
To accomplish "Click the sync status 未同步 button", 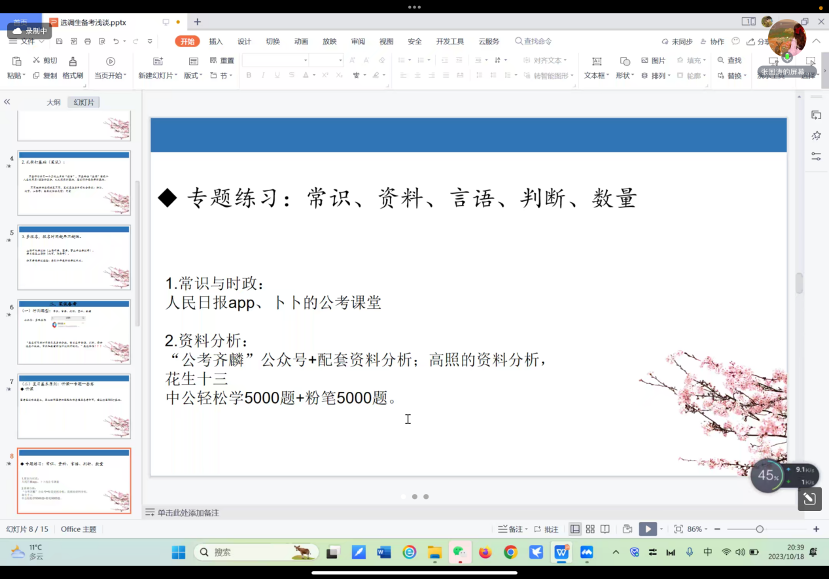I will [x=677, y=41].
